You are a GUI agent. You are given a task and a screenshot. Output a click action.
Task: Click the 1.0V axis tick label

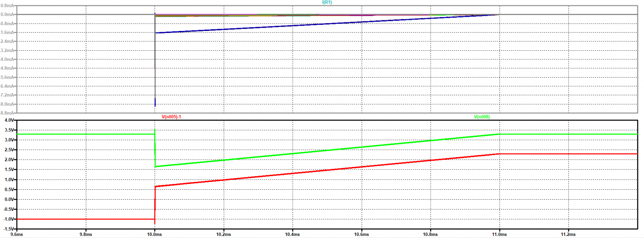coord(9,179)
